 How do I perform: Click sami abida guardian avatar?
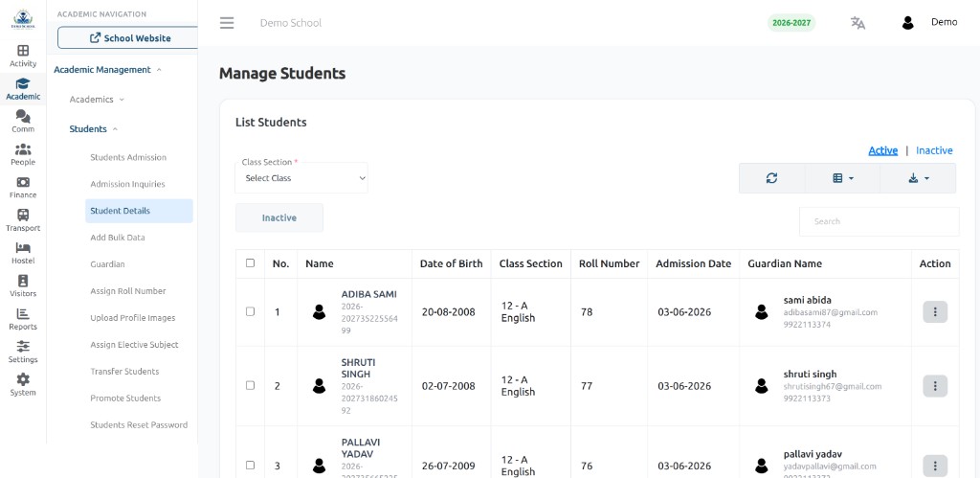tap(761, 311)
